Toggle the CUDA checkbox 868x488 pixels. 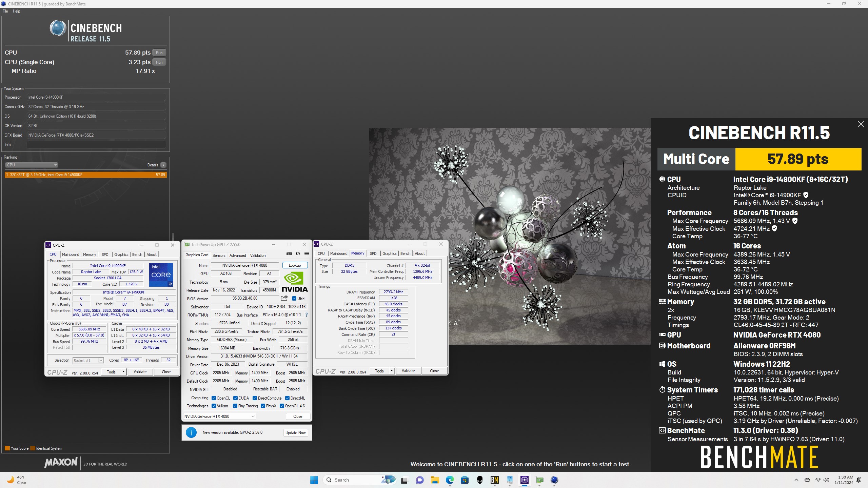click(235, 398)
